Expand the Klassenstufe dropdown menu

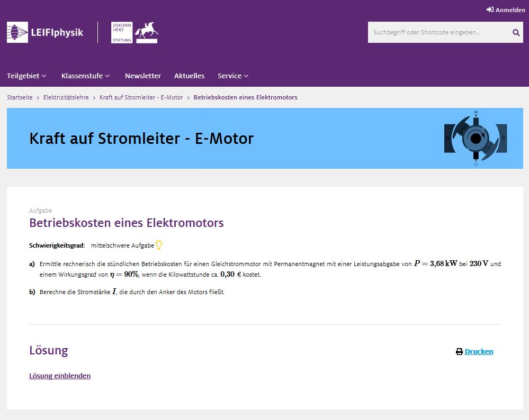coord(85,76)
